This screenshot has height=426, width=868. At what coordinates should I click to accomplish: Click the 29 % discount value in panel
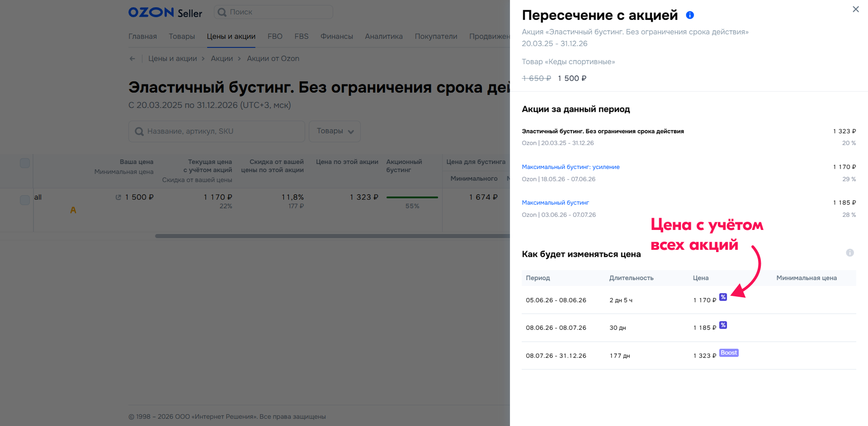849,179
